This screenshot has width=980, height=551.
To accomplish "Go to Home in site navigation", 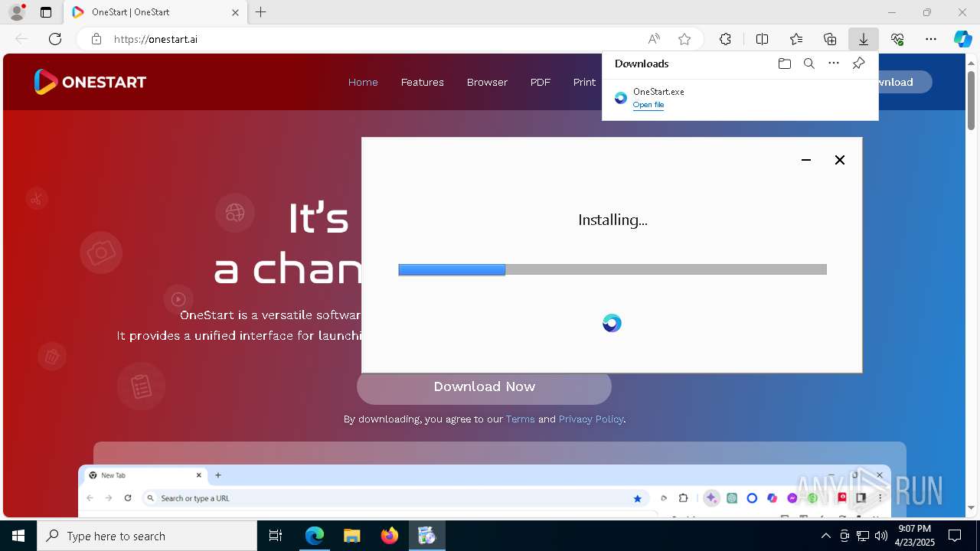I will (x=363, y=82).
